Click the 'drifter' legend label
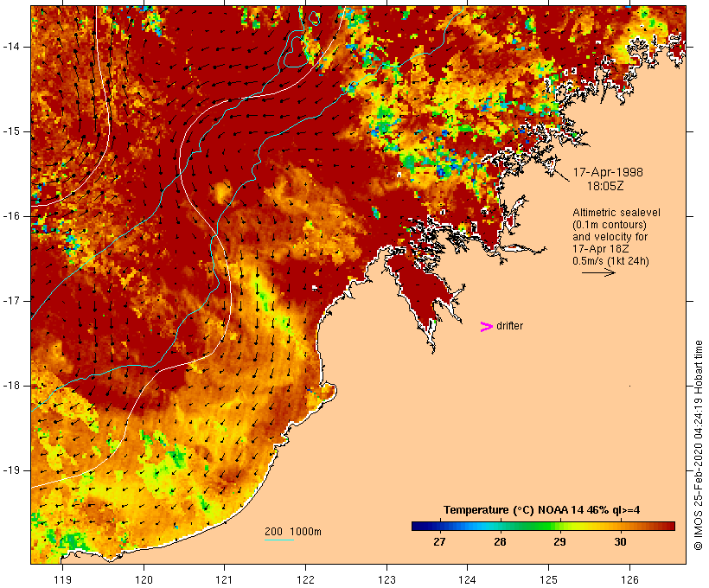 [x=509, y=326]
